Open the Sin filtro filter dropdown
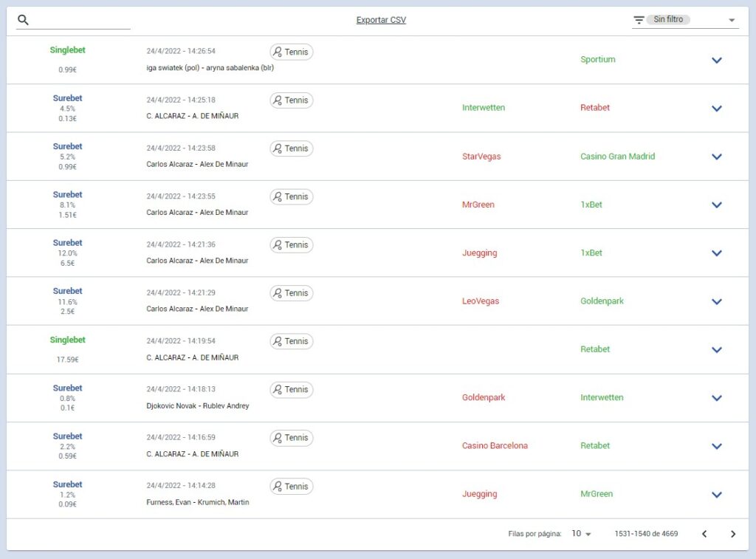The width and height of the screenshot is (756, 559). (685, 20)
